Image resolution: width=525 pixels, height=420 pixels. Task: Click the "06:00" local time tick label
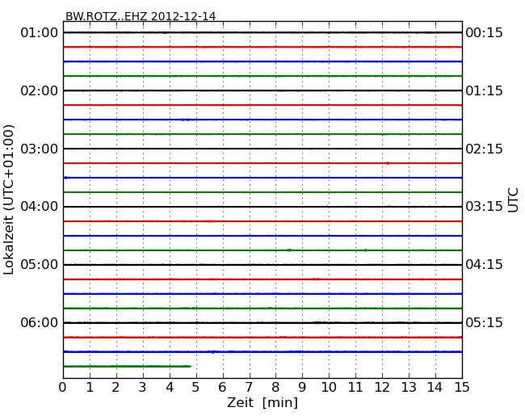pos(40,322)
